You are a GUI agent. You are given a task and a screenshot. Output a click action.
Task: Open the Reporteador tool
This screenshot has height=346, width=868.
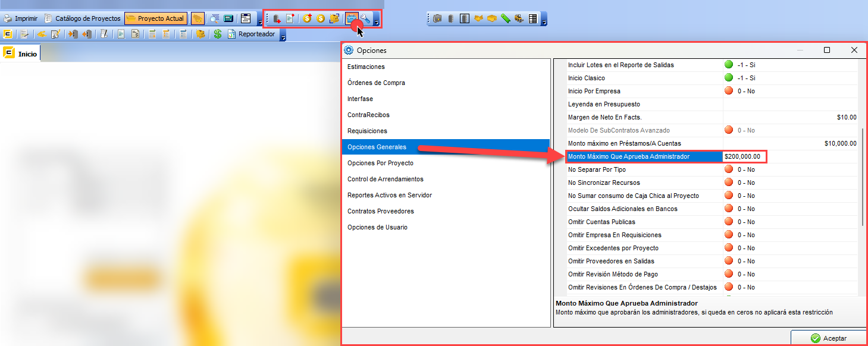251,34
